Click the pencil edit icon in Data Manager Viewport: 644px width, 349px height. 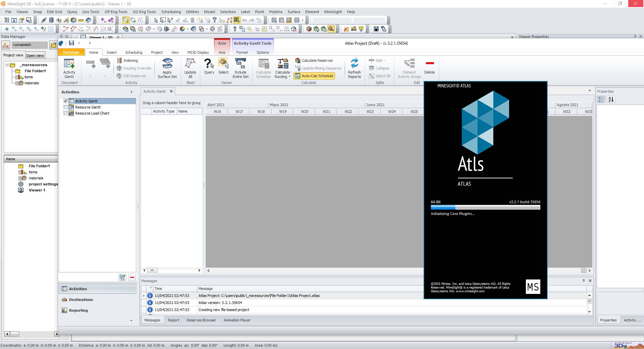[x=6, y=45]
